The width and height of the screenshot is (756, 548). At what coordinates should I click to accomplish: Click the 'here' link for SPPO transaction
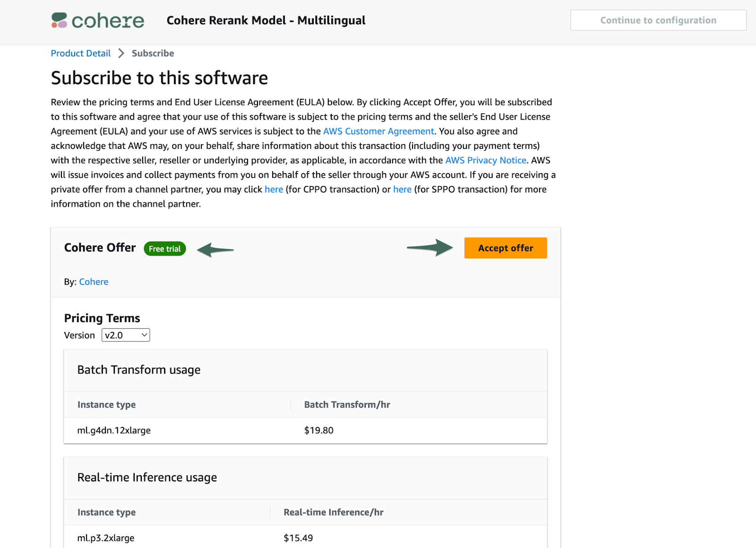(x=403, y=190)
